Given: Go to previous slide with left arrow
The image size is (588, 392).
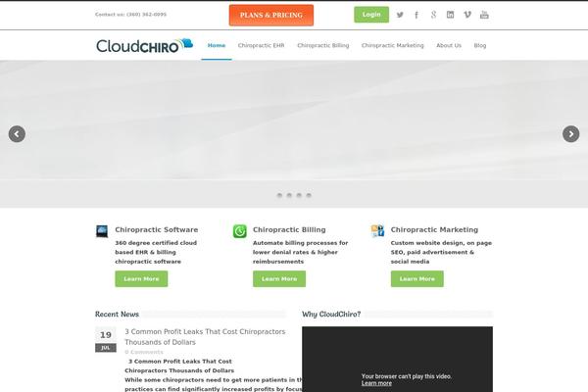Looking at the screenshot, I should coord(17,134).
